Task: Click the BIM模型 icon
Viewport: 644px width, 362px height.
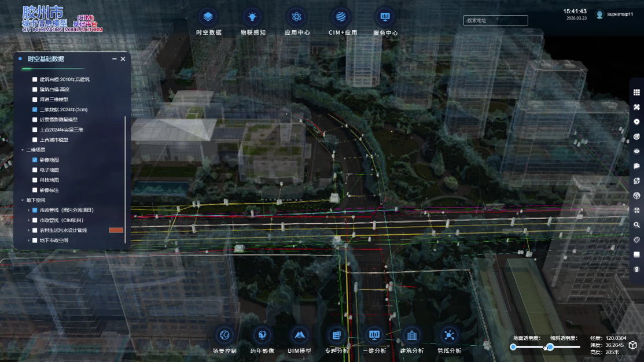Action: point(299,335)
